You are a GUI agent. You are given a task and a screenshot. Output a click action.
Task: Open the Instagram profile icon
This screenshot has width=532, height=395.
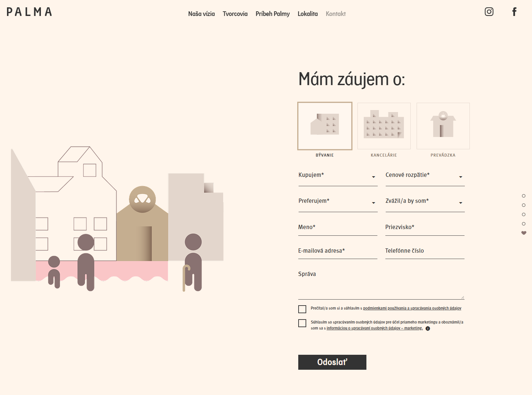coord(489,12)
